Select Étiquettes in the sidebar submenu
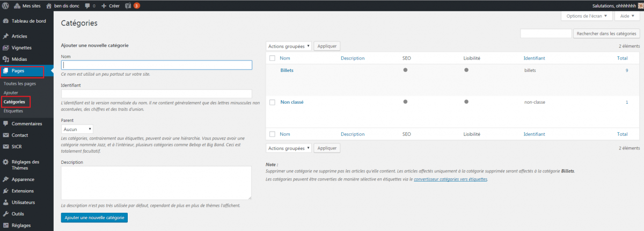 (13, 111)
